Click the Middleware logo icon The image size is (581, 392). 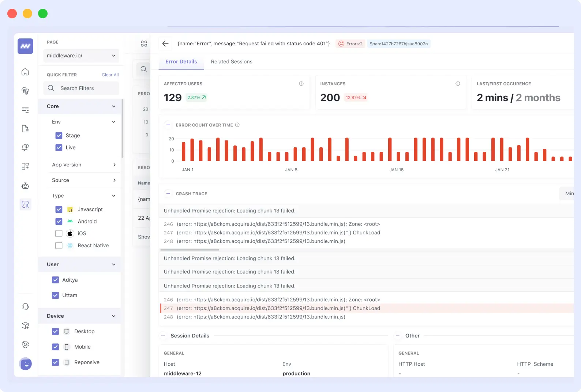click(x=25, y=46)
